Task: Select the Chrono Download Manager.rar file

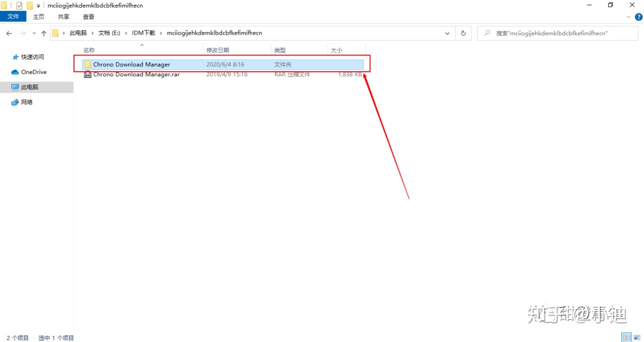Action: [222, 75]
